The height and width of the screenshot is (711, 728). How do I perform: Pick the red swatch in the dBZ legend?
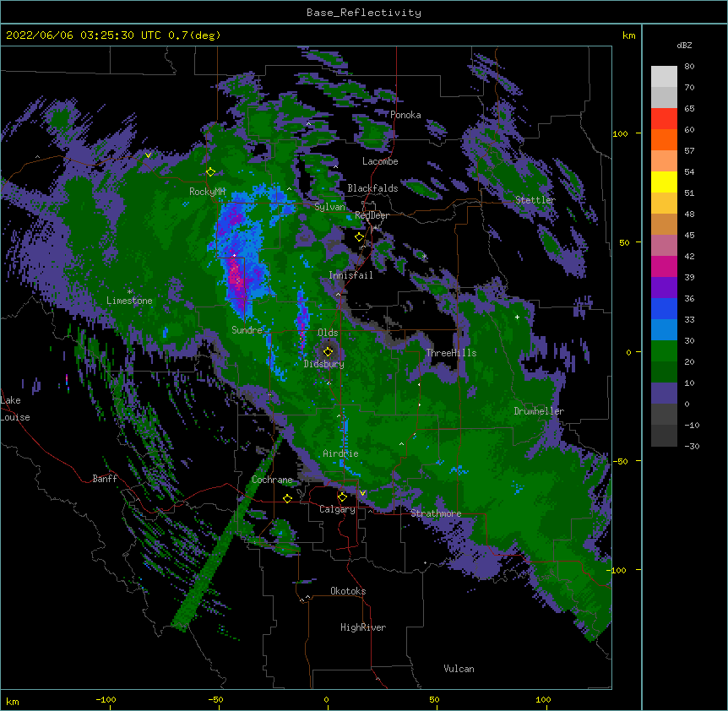[664, 119]
